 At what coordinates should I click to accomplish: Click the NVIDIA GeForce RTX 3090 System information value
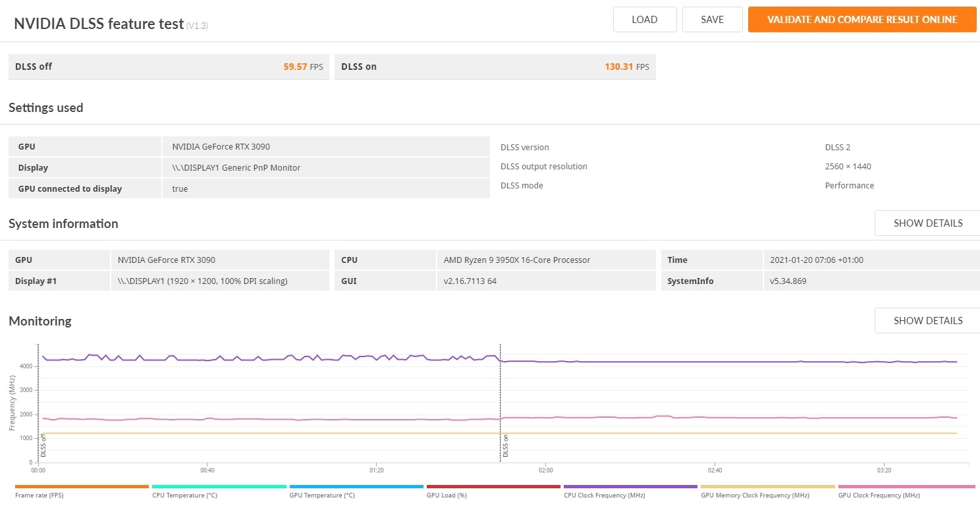coord(167,260)
